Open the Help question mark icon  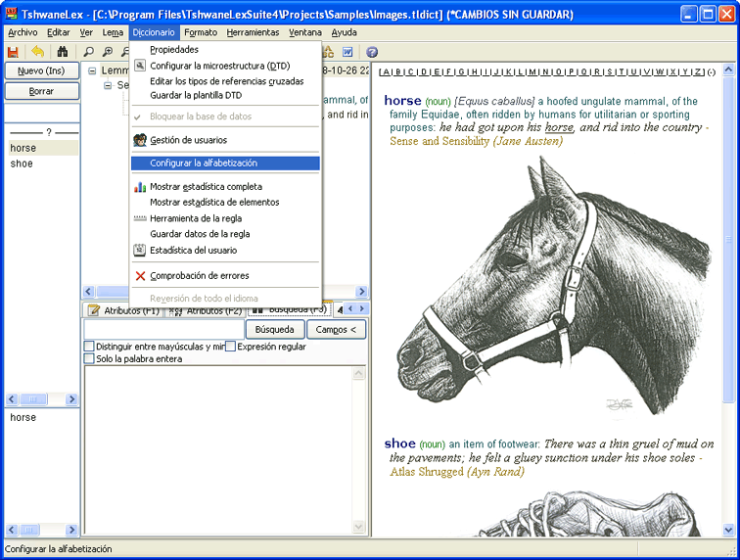click(372, 52)
